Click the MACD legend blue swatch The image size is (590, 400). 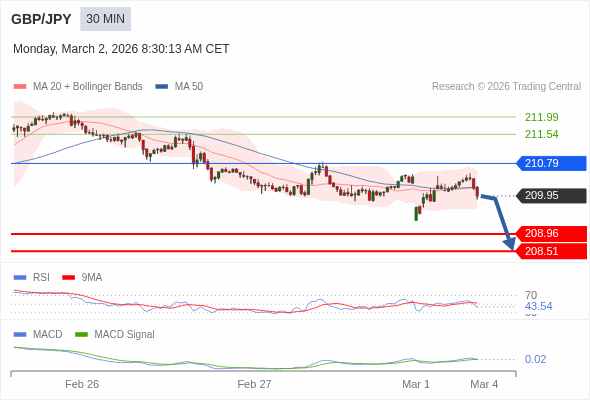click(x=20, y=335)
